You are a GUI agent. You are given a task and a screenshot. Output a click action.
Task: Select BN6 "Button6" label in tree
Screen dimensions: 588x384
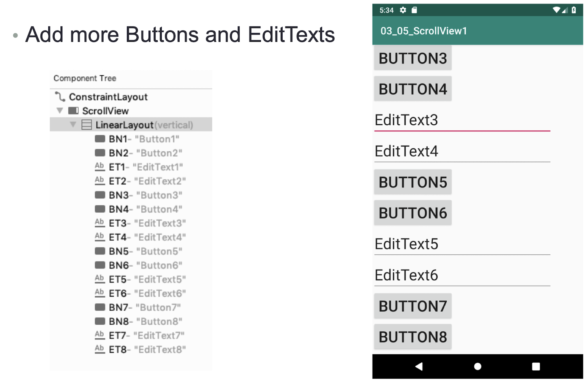[145, 265]
